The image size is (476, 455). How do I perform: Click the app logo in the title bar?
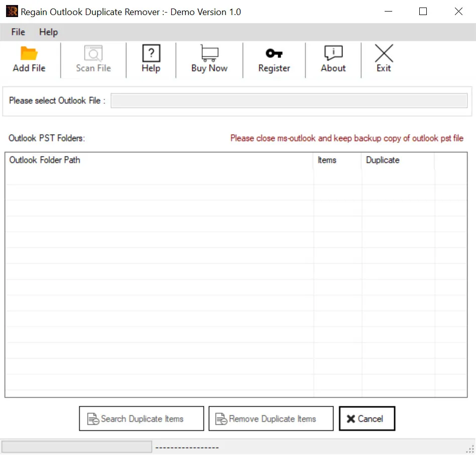tap(12, 12)
